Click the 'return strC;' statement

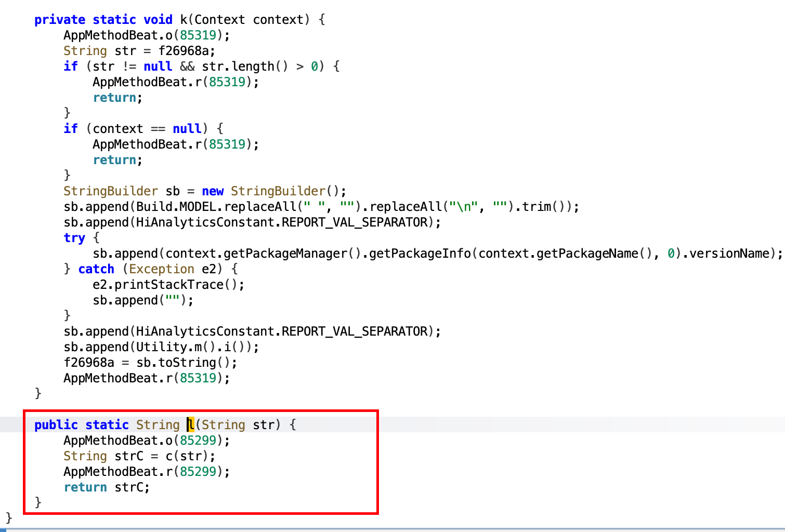click(107, 487)
